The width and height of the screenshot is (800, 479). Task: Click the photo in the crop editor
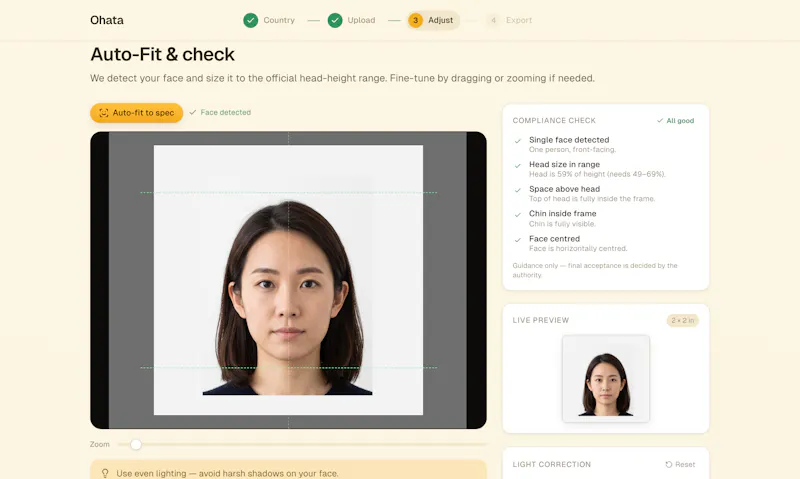point(288,280)
